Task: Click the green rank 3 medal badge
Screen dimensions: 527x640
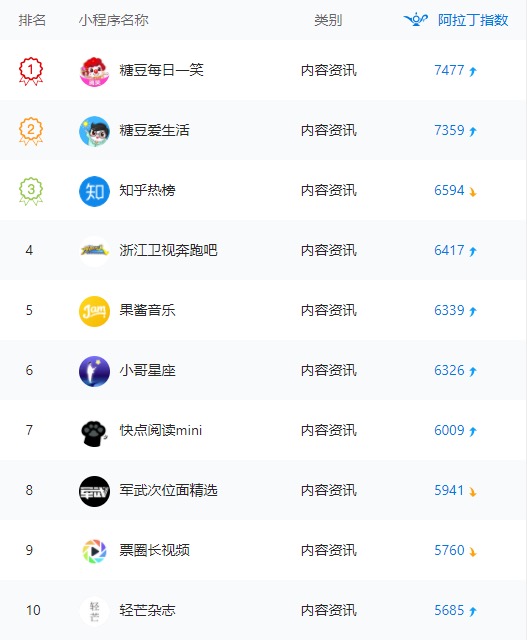Action: coord(31,191)
